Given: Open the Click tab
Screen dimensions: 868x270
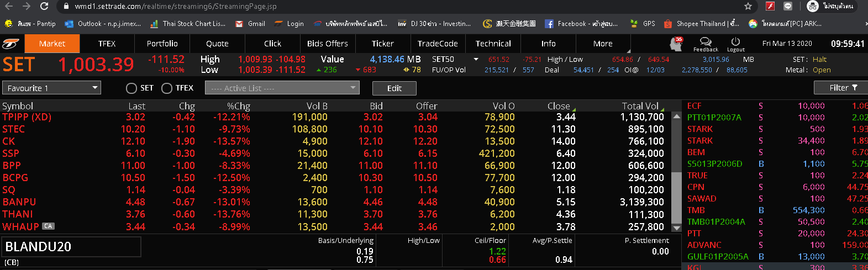Looking at the screenshot, I should tap(272, 44).
